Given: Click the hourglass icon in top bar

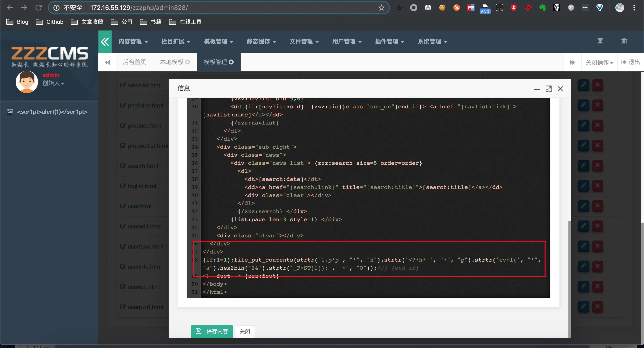Looking at the screenshot, I should (x=600, y=41).
